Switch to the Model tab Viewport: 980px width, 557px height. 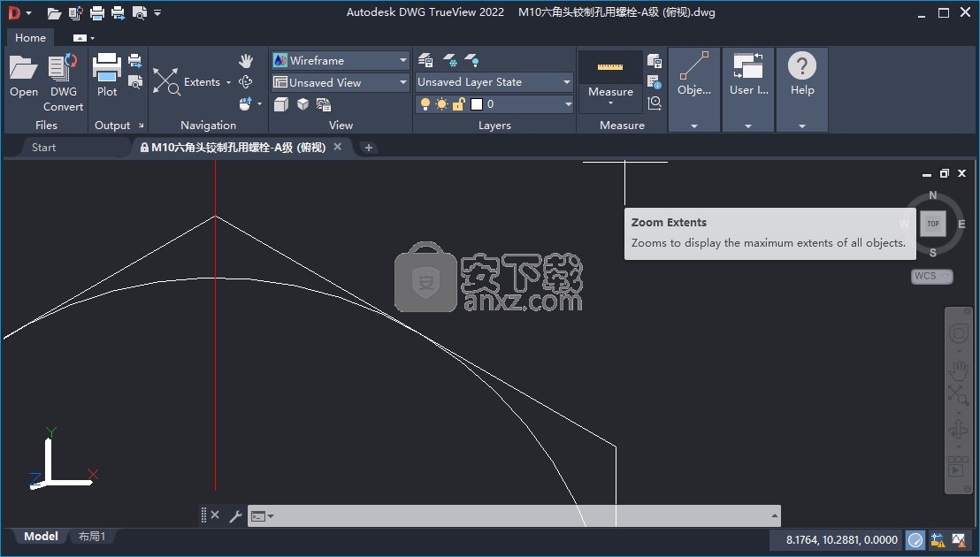pyautogui.click(x=41, y=537)
